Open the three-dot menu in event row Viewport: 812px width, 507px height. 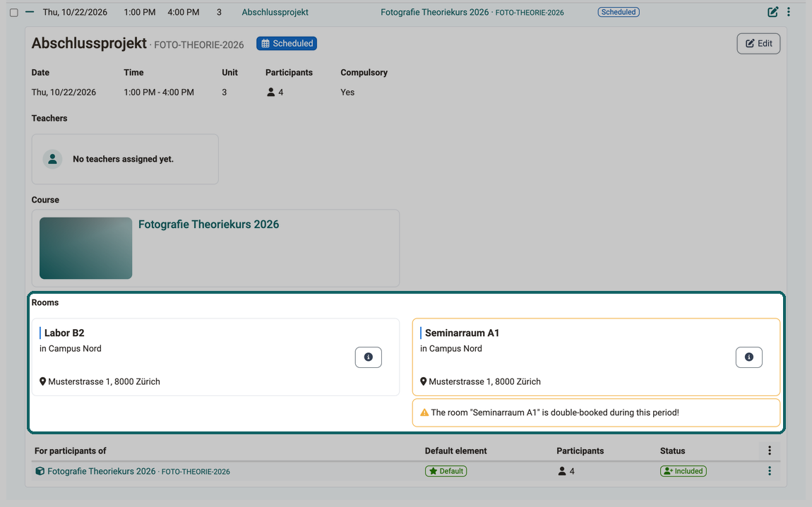point(789,12)
